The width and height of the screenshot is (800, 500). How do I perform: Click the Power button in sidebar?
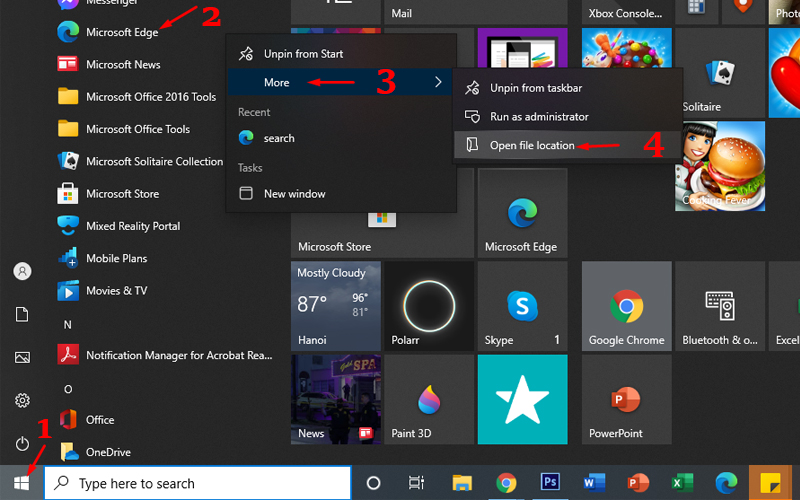22,443
